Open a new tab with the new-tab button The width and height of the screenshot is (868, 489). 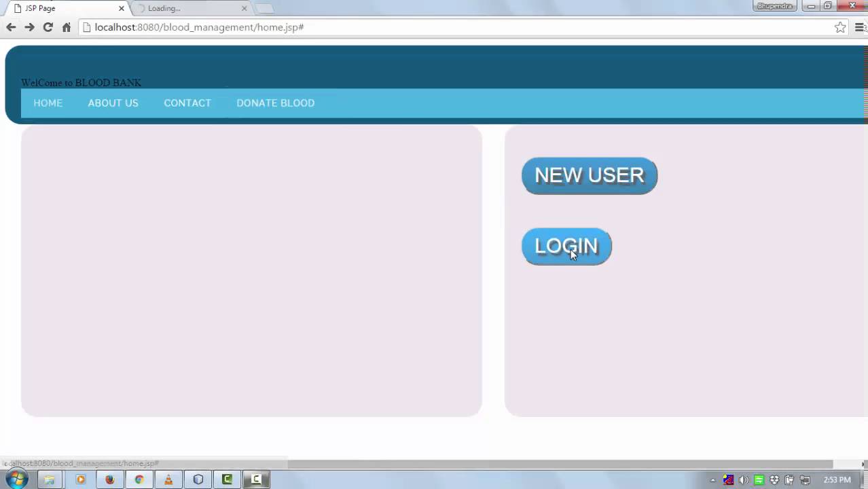click(x=265, y=8)
